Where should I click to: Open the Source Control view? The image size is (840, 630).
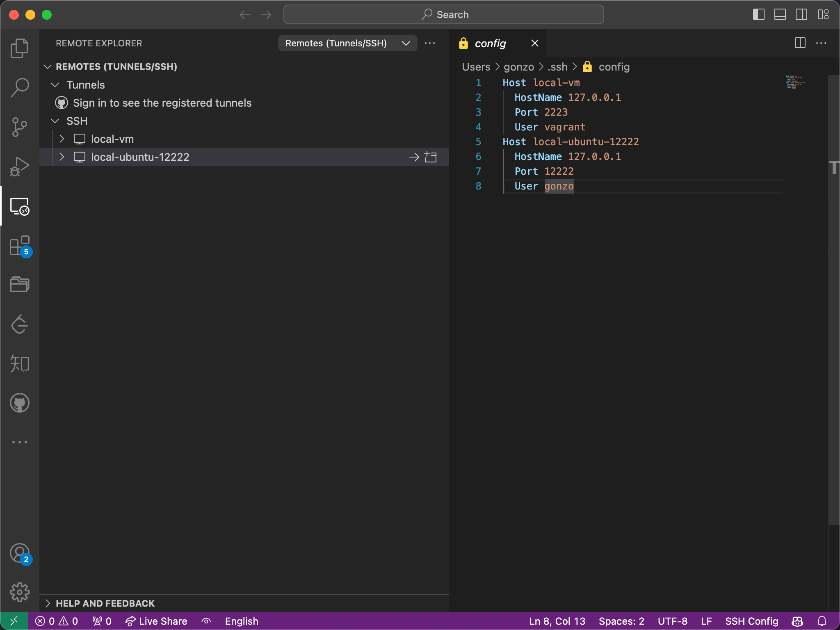coord(19,127)
